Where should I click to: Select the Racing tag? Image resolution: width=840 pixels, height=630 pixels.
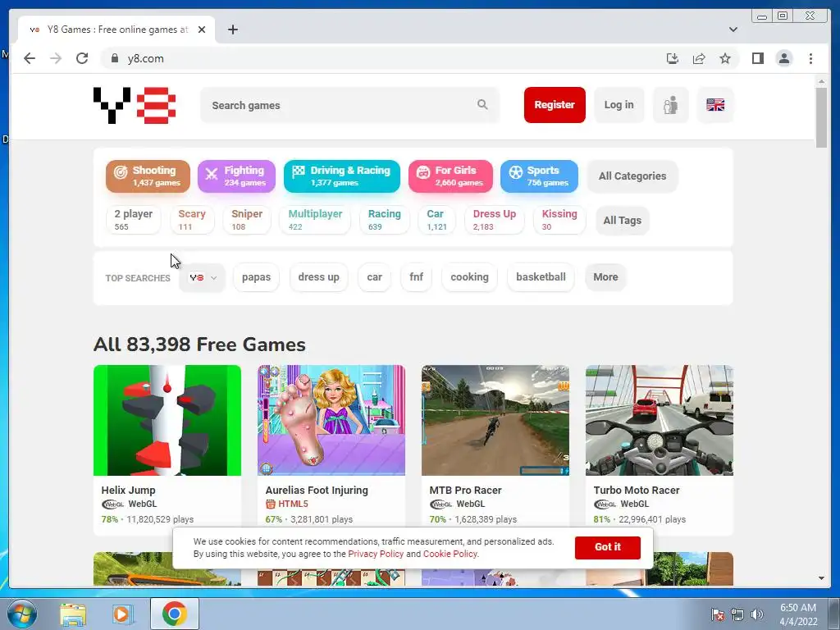[x=384, y=220]
